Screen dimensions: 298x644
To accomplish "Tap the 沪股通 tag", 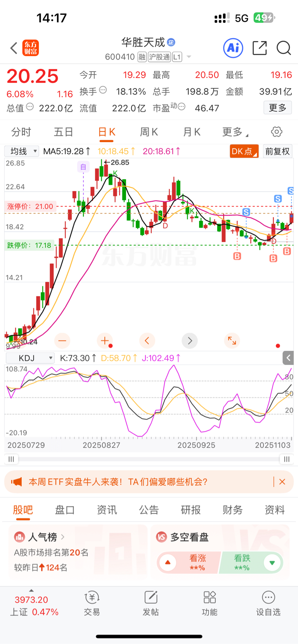I will [x=159, y=57].
